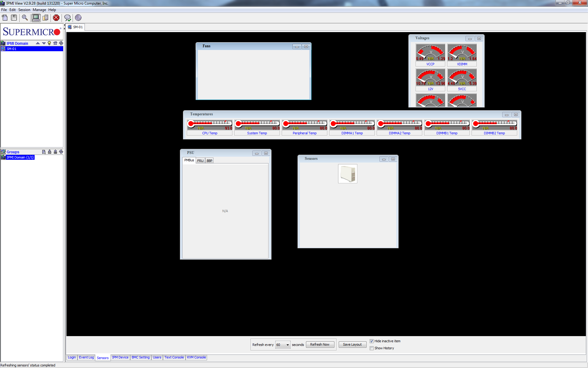The width and height of the screenshot is (588, 368).
Task: Click import down-arrow icon in Groups header
Action: click(x=50, y=152)
